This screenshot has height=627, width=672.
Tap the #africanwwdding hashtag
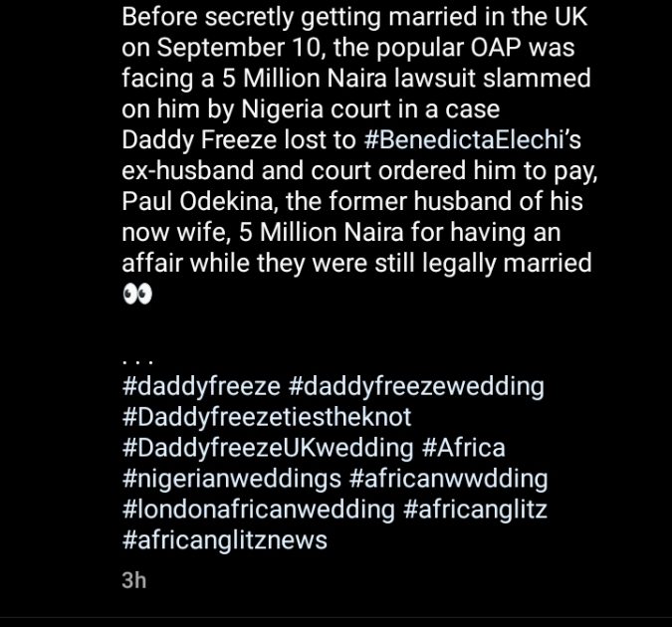tap(448, 479)
